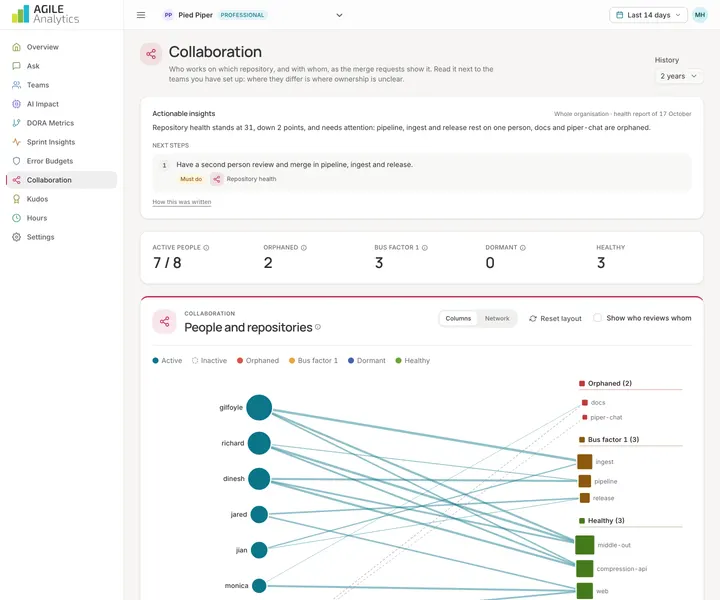Click info icon after People and repositories

tap(318, 327)
